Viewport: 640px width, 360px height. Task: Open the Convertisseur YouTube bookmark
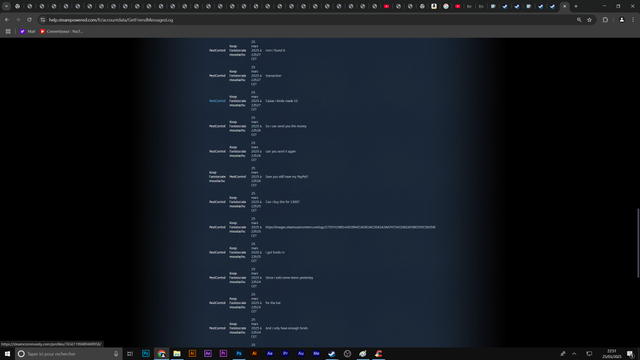pyautogui.click(x=61, y=31)
